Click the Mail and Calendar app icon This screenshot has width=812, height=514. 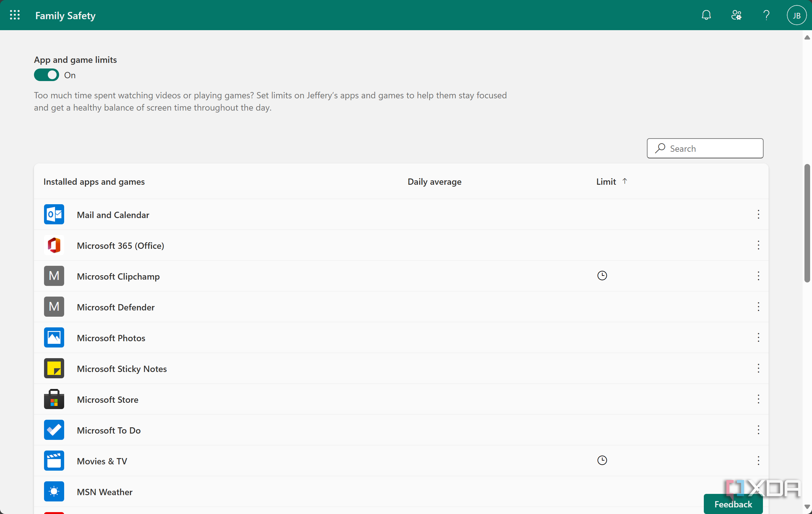coord(54,214)
